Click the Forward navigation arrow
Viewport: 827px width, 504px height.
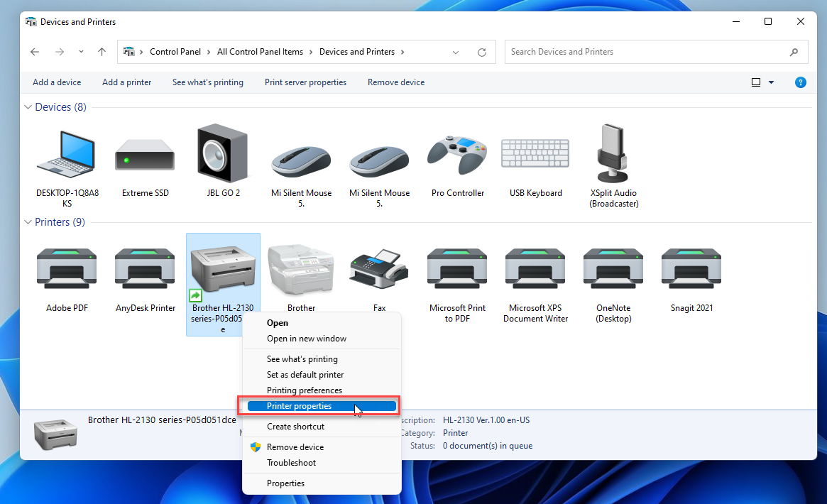point(60,52)
